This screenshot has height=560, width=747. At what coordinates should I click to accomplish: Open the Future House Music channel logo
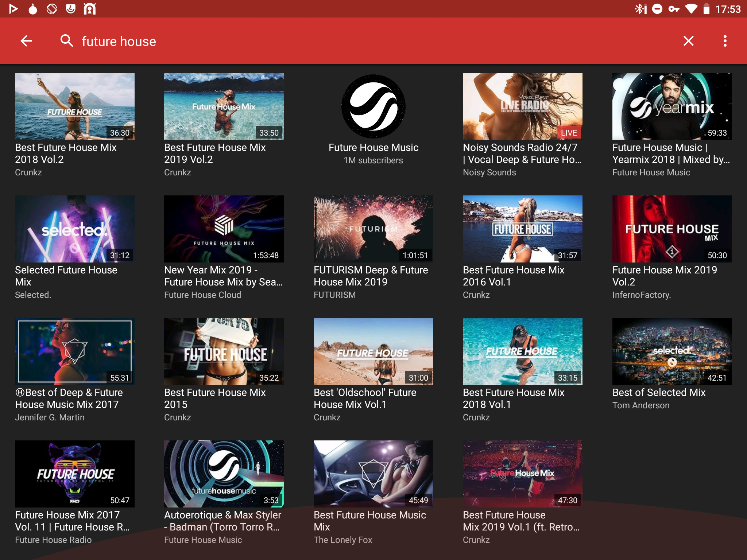tap(373, 106)
